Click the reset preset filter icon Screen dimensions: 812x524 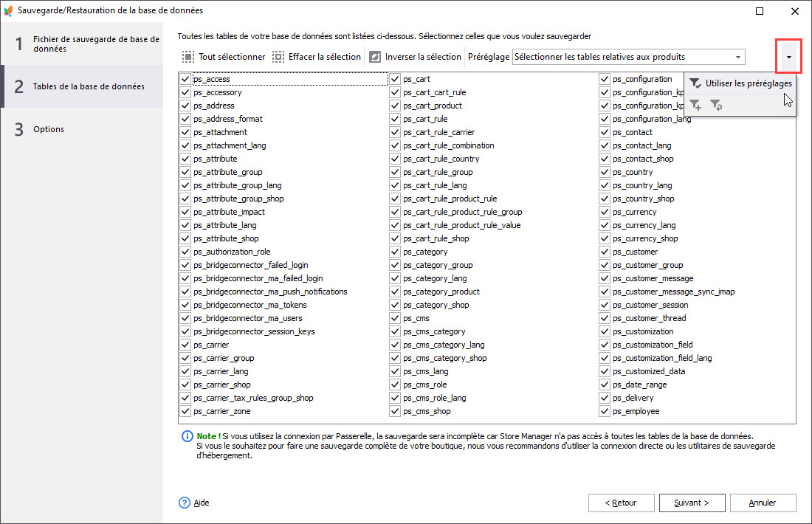coord(716,105)
